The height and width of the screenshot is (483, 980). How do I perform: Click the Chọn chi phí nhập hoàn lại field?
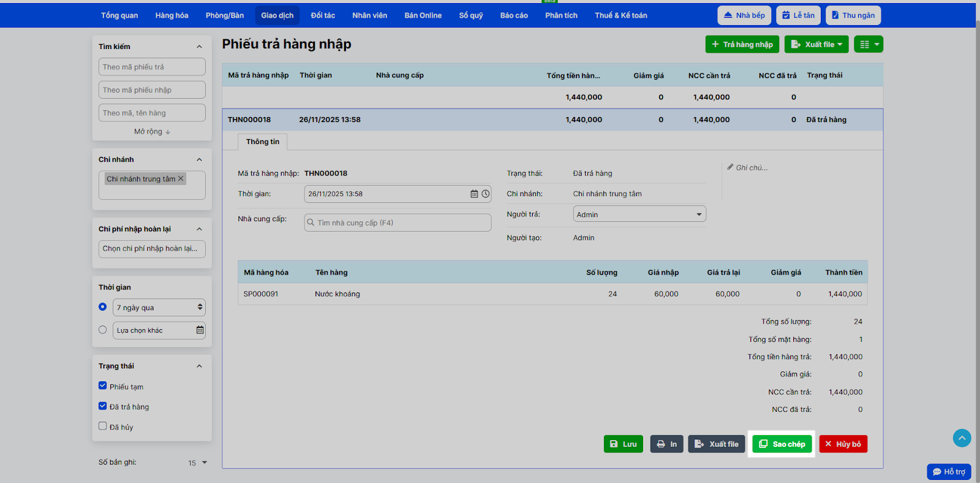[x=152, y=249]
